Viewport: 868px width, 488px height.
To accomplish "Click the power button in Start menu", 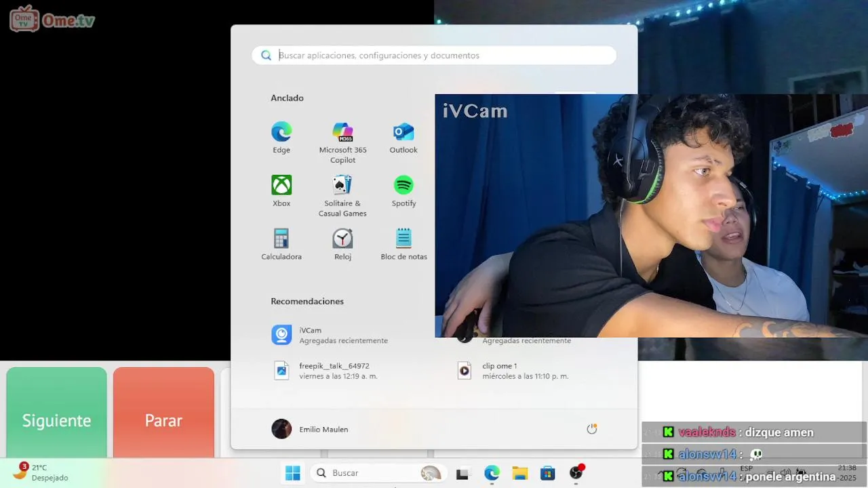I will 592,428.
